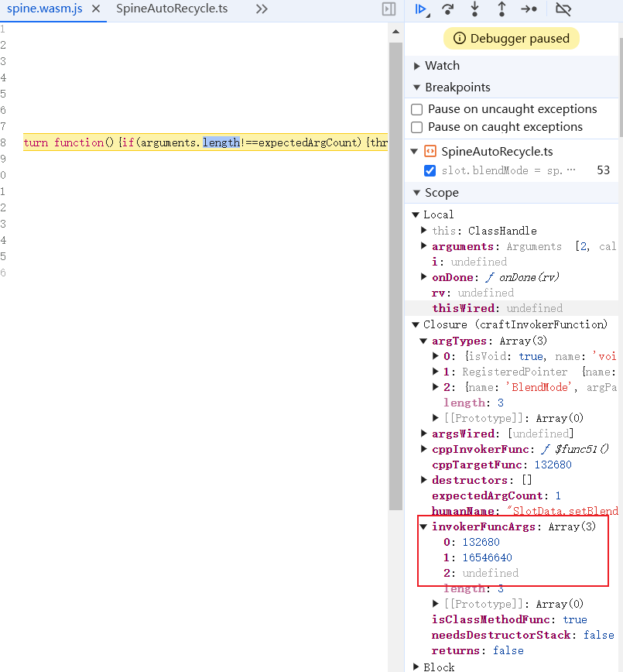
Task: Deactivate all breakpoints via toolbar icon
Action: [x=563, y=9]
